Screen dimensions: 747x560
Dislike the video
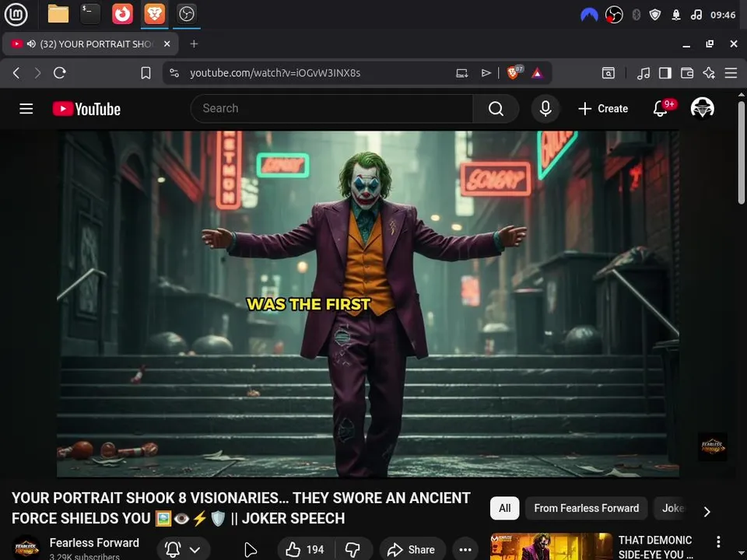coord(353,550)
